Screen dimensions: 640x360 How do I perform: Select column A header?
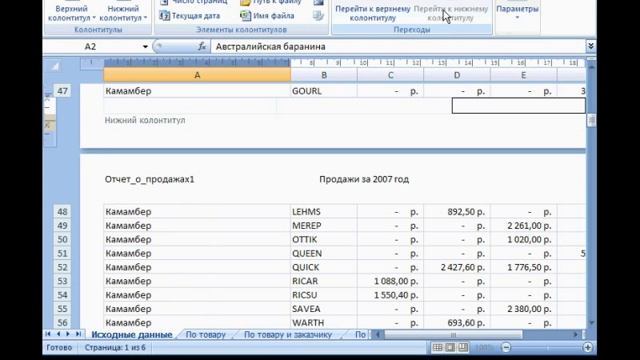coord(197,75)
